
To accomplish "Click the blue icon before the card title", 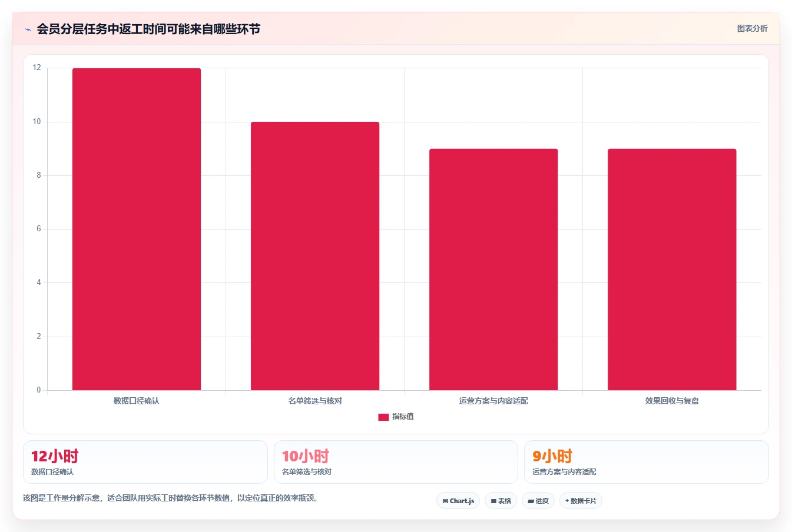I will coord(28,29).
